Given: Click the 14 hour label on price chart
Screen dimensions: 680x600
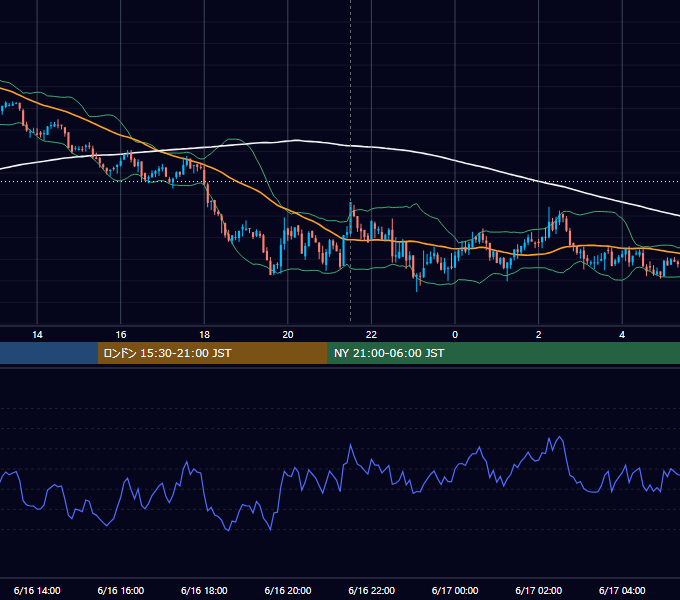Looking at the screenshot, I should point(37,335).
